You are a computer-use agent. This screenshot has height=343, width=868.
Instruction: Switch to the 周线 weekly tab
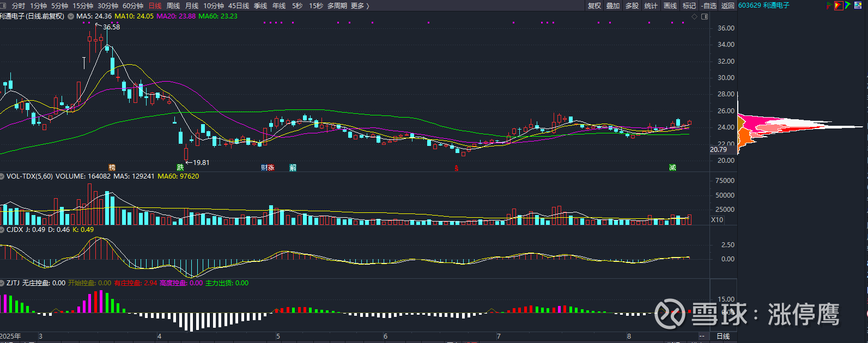173,5
